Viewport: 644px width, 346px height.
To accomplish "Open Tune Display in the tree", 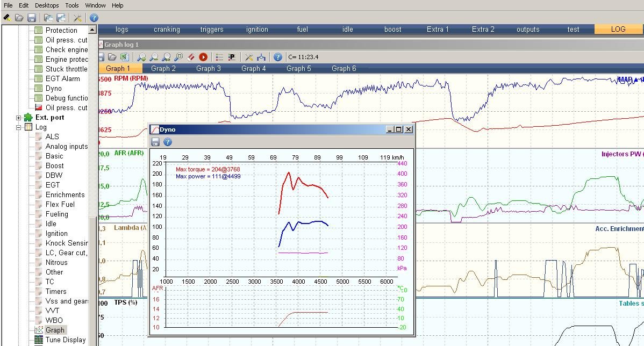I will 65,340.
